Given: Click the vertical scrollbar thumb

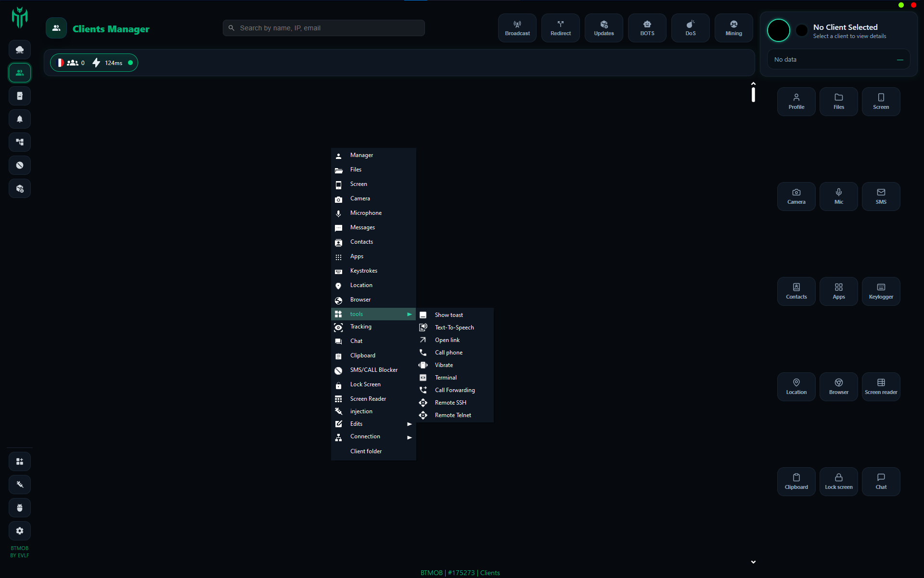Looking at the screenshot, I should coord(753,94).
